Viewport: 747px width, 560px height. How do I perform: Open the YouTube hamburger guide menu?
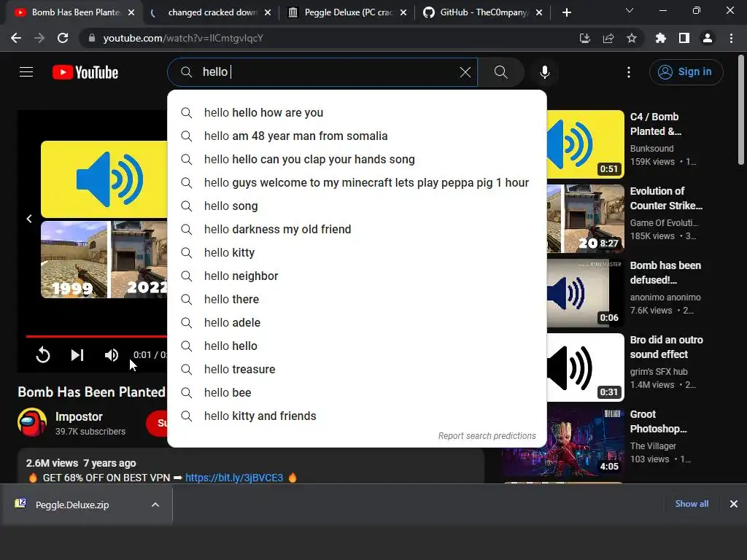pyautogui.click(x=26, y=72)
